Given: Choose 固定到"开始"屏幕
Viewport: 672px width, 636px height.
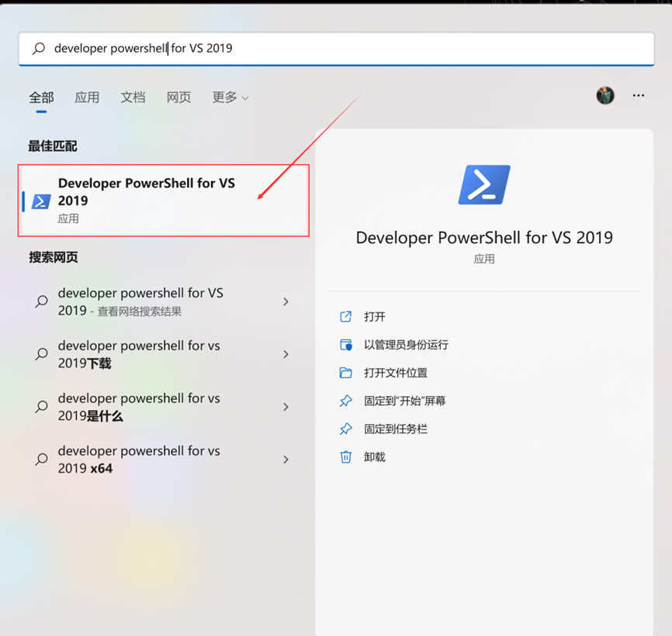Looking at the screenshot, I should [405, 401].
